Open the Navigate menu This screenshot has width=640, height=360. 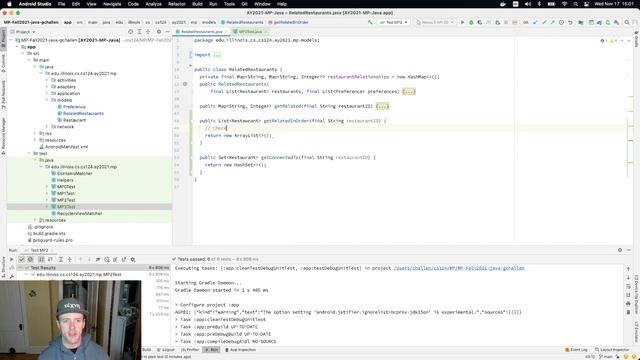coord(112,4)
